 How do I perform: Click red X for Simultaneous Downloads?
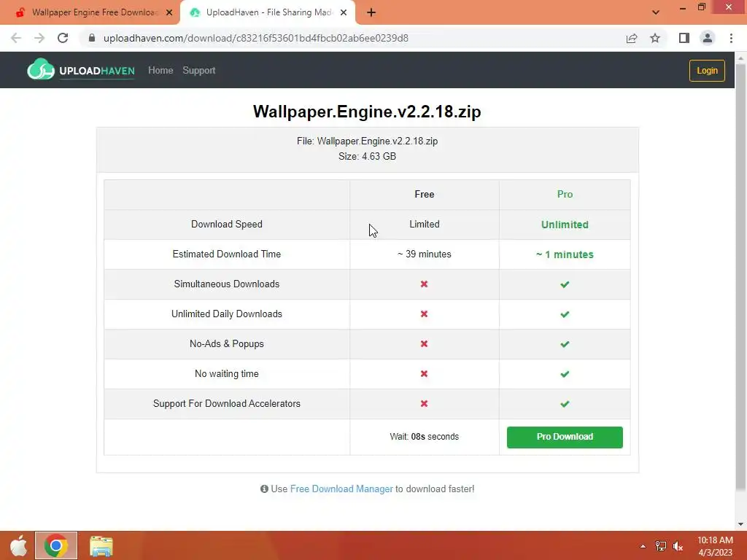click(x=424, y=284)
